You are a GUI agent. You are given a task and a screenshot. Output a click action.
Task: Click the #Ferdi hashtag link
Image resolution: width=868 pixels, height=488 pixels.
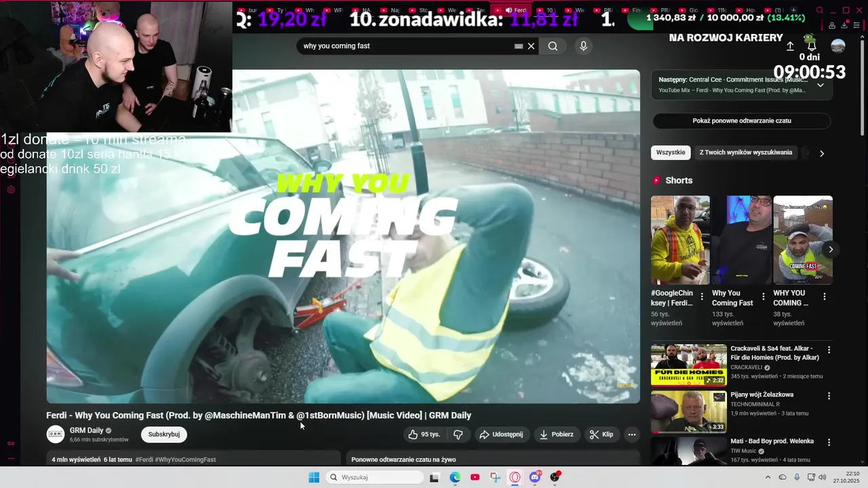pos(144,460)
